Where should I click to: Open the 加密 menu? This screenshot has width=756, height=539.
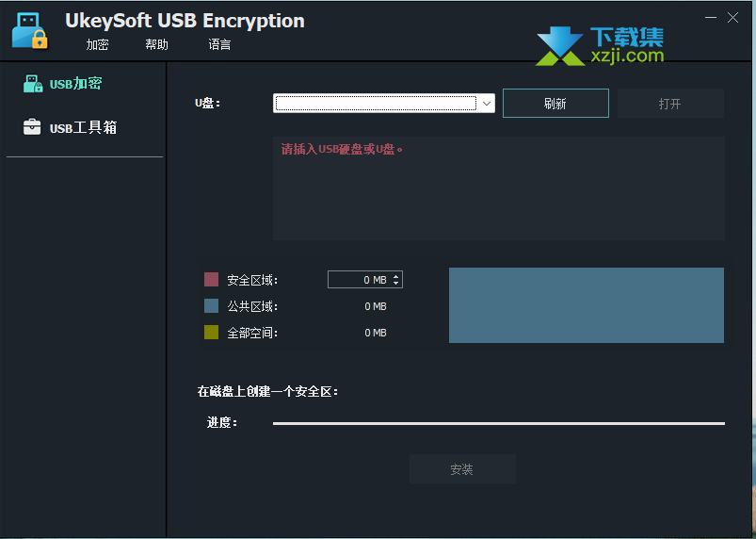point(97,45)
